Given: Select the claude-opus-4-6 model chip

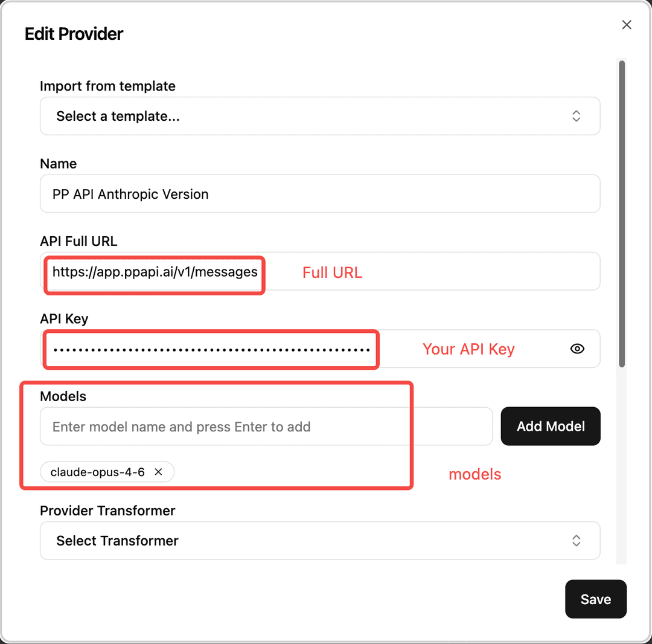Looking at the screenshot, I should pos(100,472).
